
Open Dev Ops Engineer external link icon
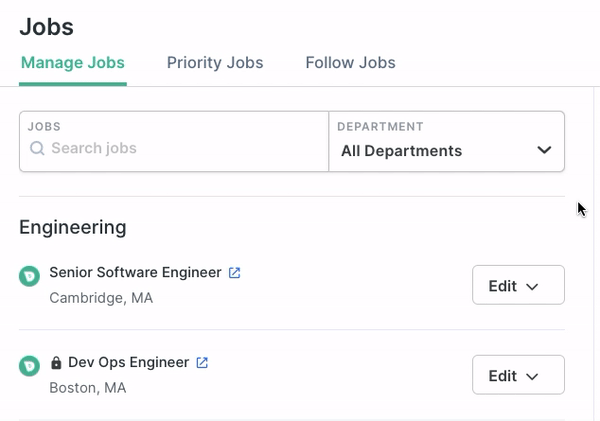[x=202, y=362]
